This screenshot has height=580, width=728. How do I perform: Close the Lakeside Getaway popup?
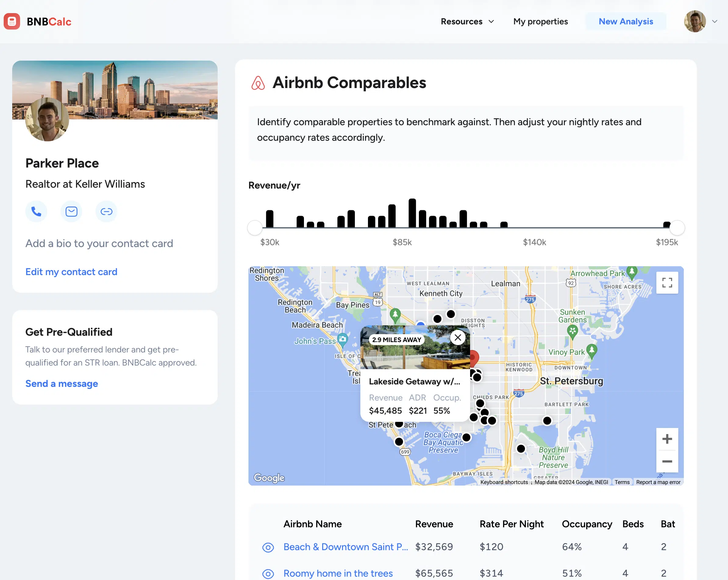pos(458,338)
